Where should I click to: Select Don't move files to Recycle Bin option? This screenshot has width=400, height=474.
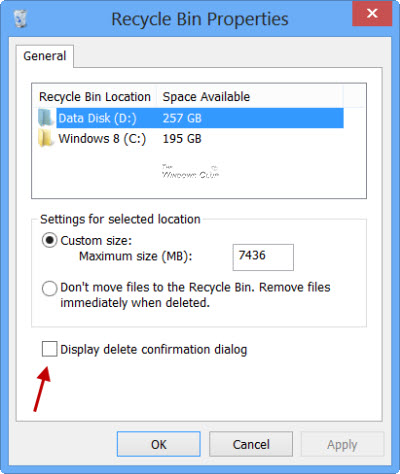(49, 288)
